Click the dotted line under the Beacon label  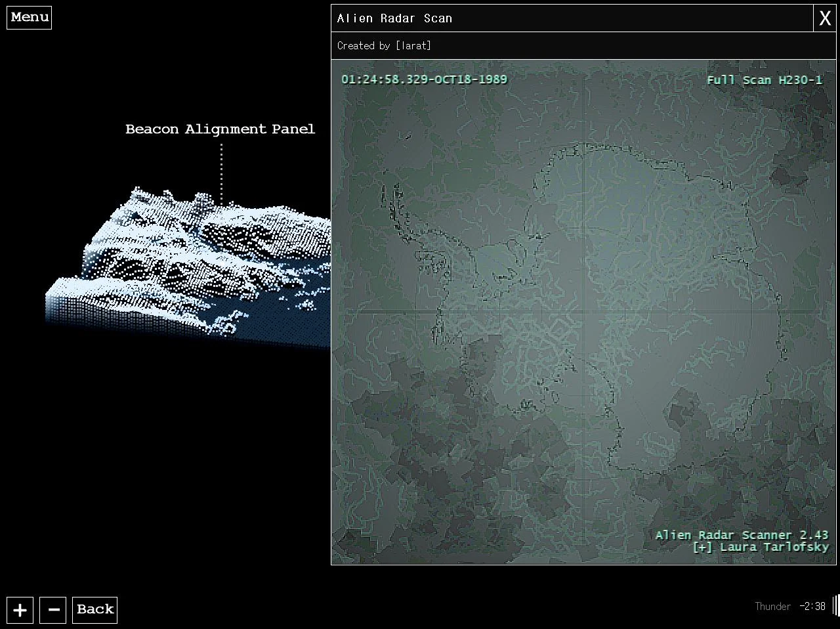click(x=222, y=171)
